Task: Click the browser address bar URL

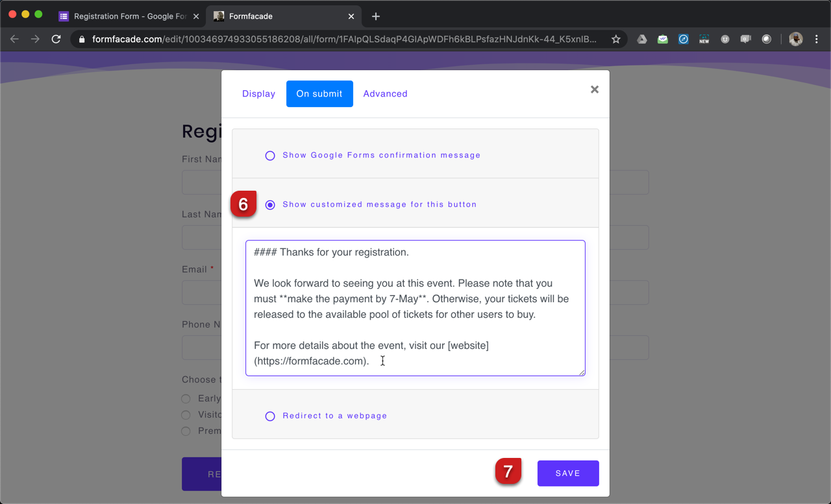Action: click(344, 40)
